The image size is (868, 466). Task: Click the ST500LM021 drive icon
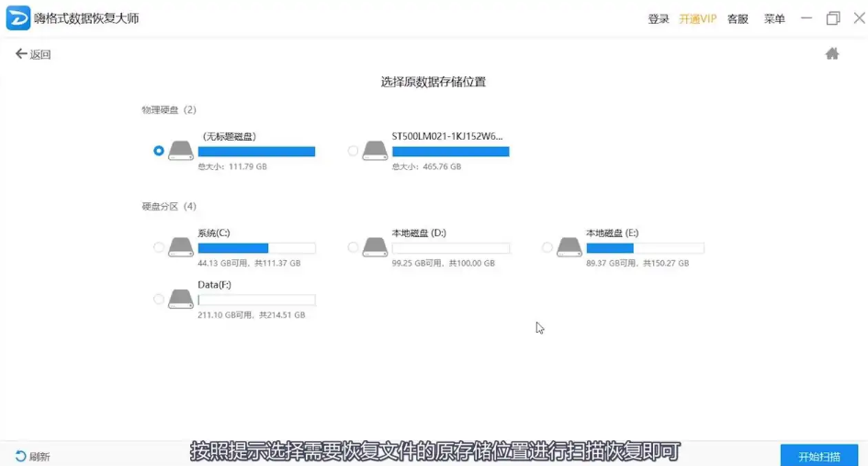coord(375,150)
